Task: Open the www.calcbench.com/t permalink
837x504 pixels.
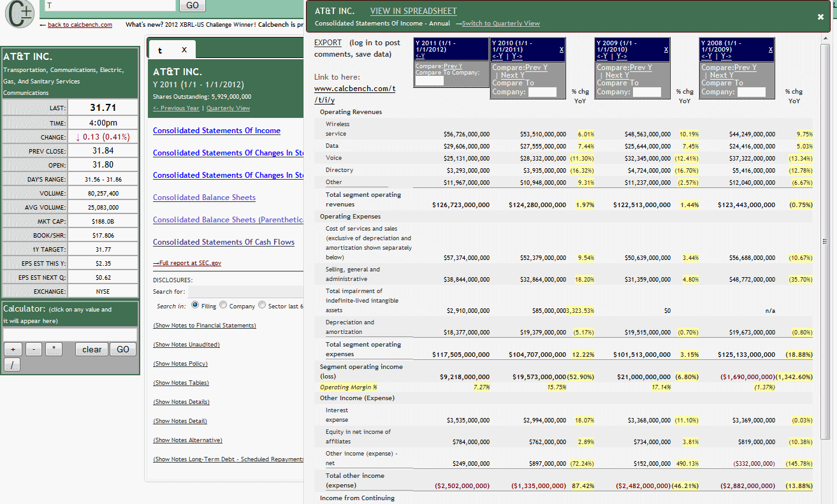Action: 354,94
